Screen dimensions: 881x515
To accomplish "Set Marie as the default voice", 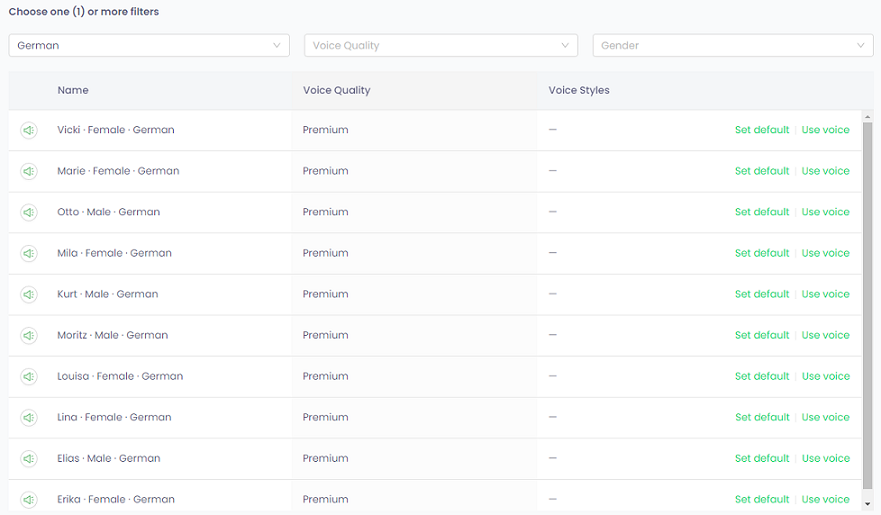I will tap(762, 171).
